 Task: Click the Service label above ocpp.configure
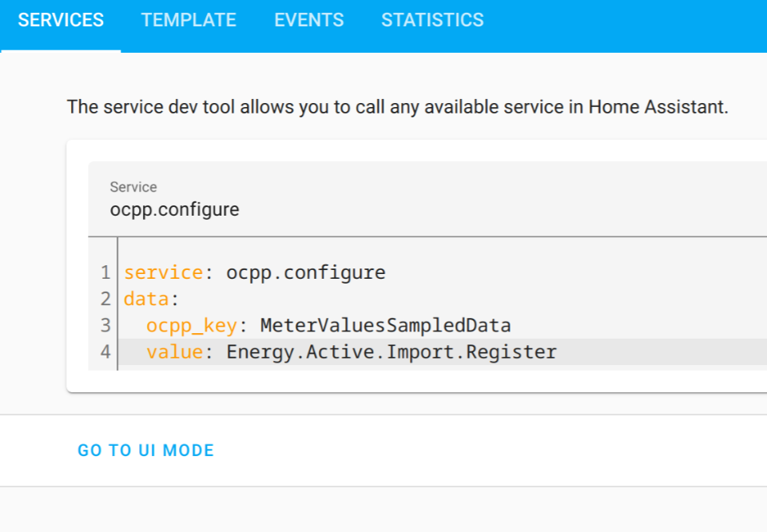point(133,187)
